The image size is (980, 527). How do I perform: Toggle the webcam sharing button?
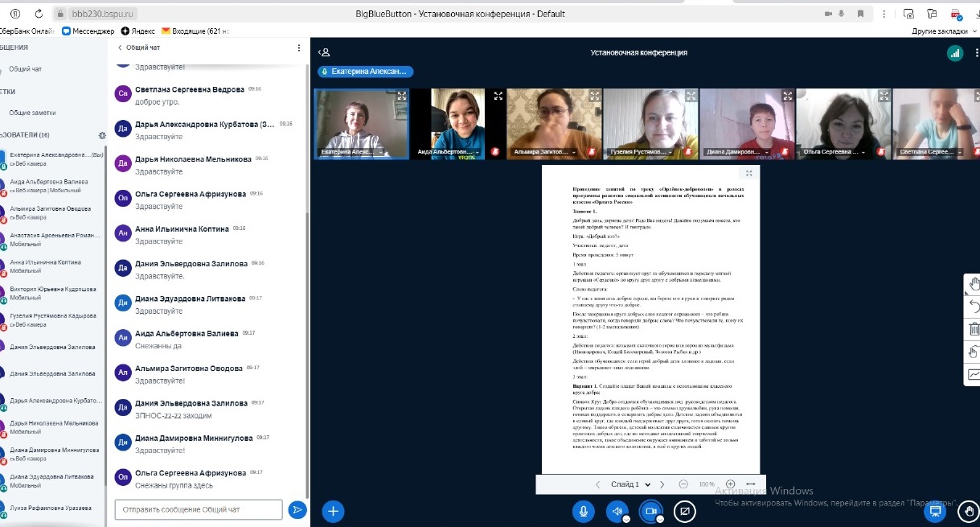pyautogui.click(x=650, y=510)
